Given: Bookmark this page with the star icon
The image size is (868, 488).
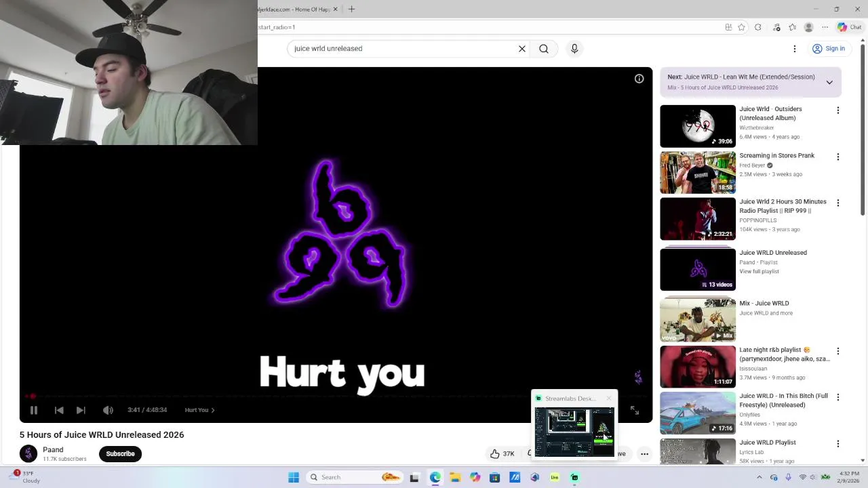Looking at the screenshot, I should 741,27.
